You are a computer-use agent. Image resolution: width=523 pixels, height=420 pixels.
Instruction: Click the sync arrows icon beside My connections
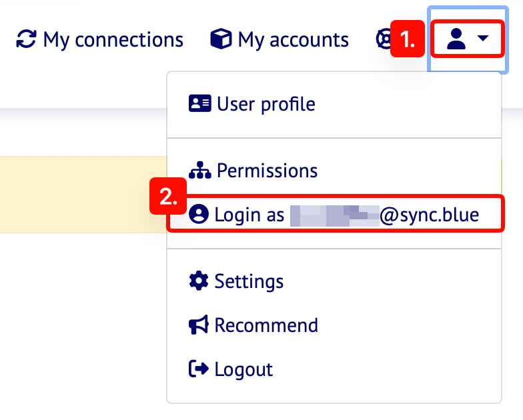click(x=26, y=39)
